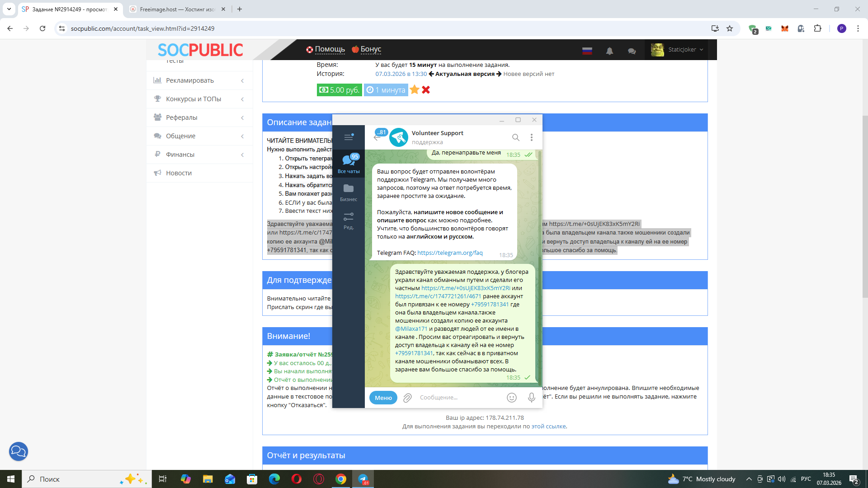
Task: Open Telegram from the taskbar
Action: (x=363, y=479)
